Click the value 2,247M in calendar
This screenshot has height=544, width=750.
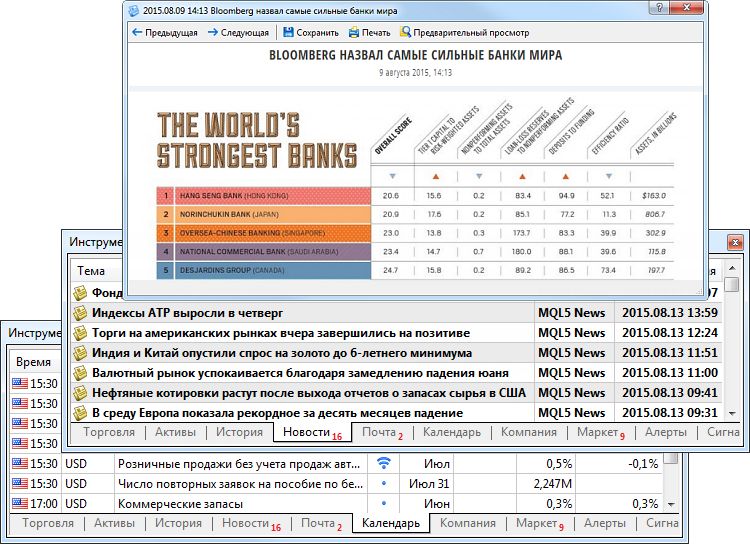[x=552, y=484]
